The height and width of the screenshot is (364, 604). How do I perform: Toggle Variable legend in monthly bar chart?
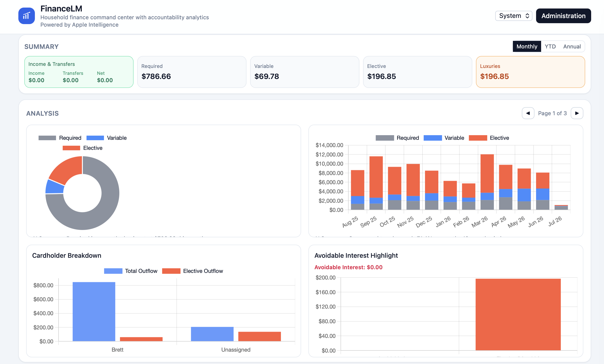point(444,138)
